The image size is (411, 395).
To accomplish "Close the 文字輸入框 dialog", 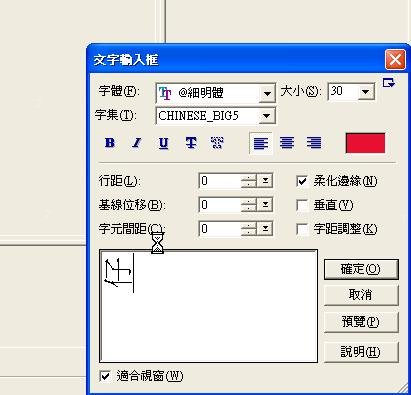I will tap(395, 60).
